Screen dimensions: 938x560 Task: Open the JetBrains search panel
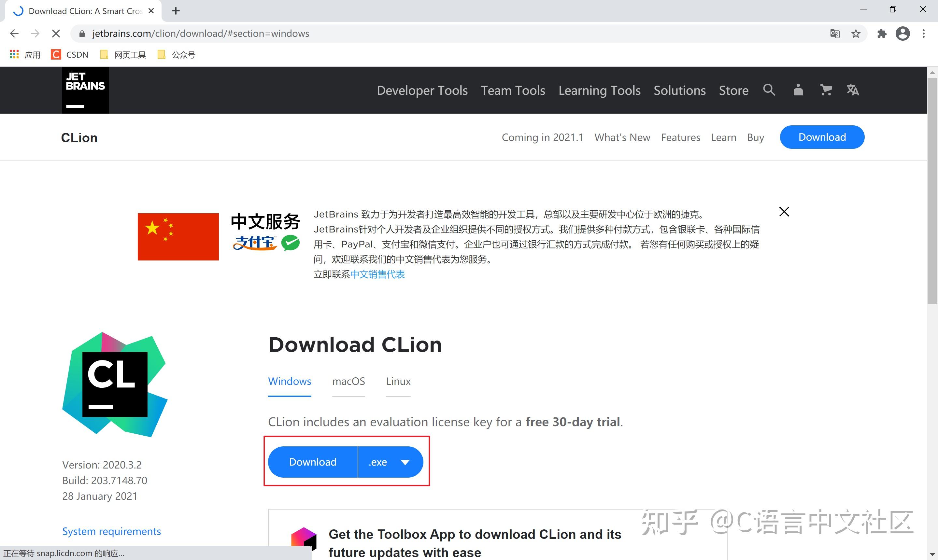769,90
